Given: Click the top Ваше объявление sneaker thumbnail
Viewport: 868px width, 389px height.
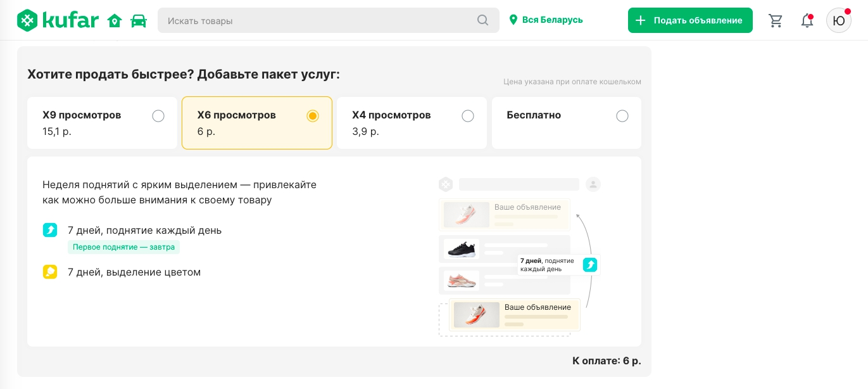Looking at the screenshot, I should click(466, 215).
